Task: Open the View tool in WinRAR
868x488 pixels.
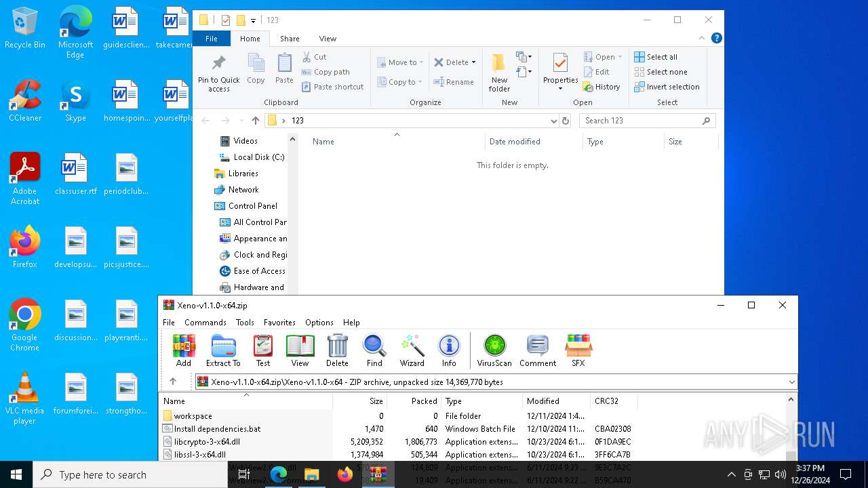Action: click(x=300, y=350)
